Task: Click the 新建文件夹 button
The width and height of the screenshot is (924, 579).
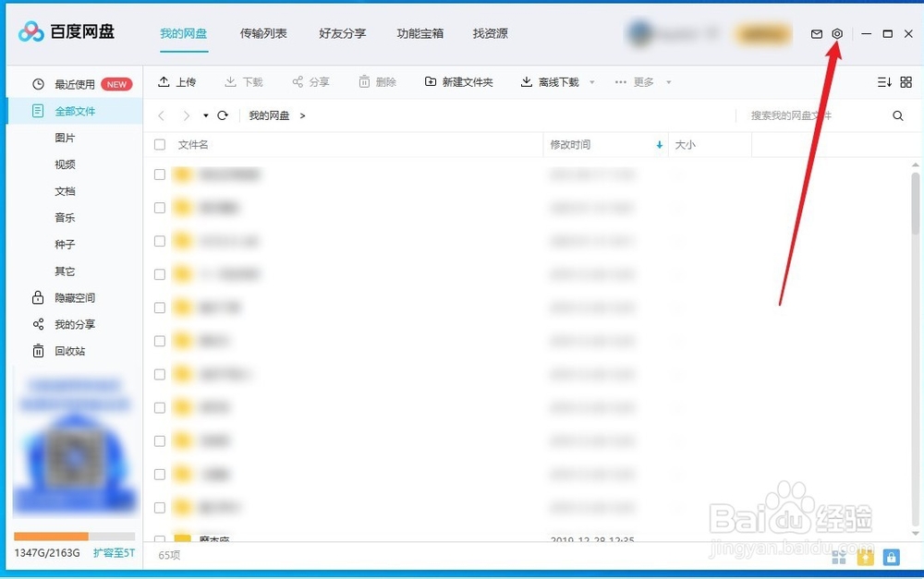Action: 458,81
